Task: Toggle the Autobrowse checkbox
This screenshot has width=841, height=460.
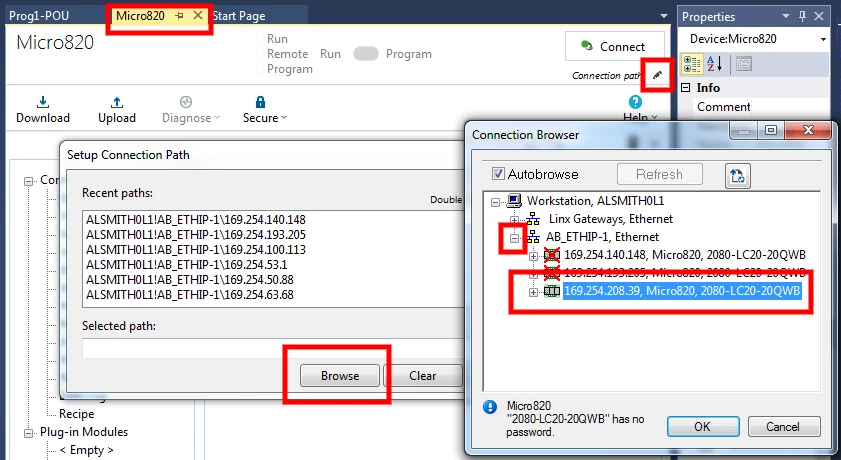Action: (x=498, y=174)
